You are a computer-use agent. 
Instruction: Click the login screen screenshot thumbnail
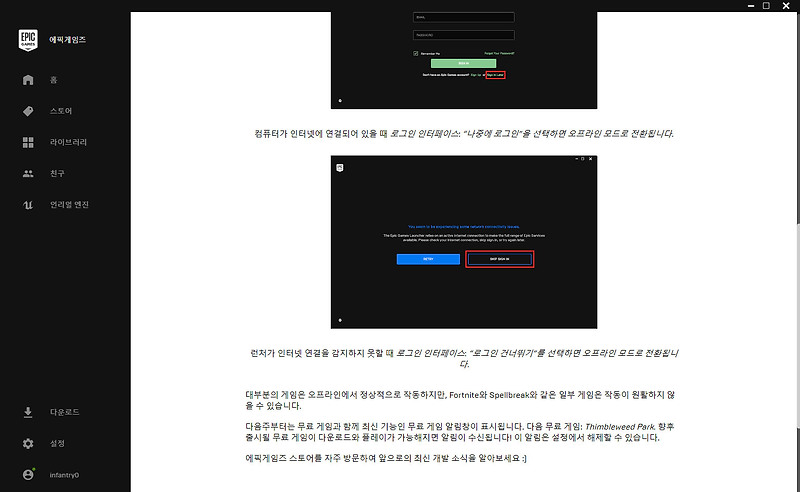click(x=464, y=60)
